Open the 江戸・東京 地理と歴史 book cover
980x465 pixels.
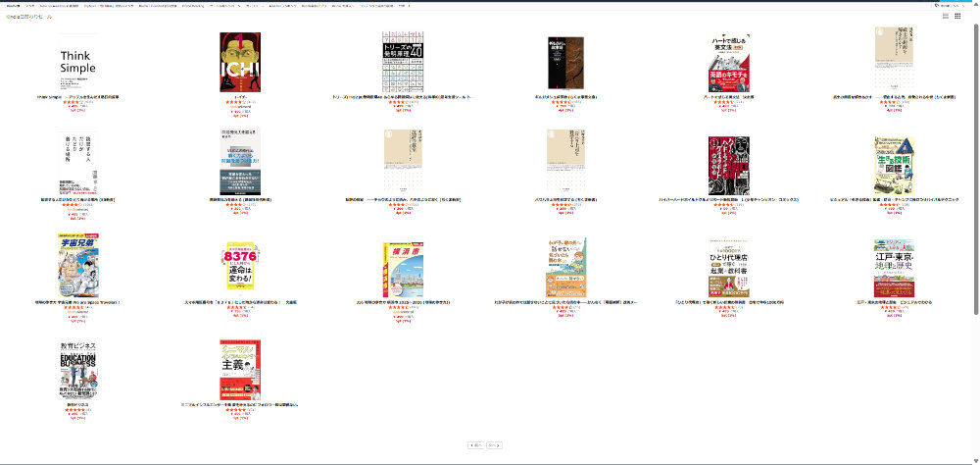click(893, 266)
